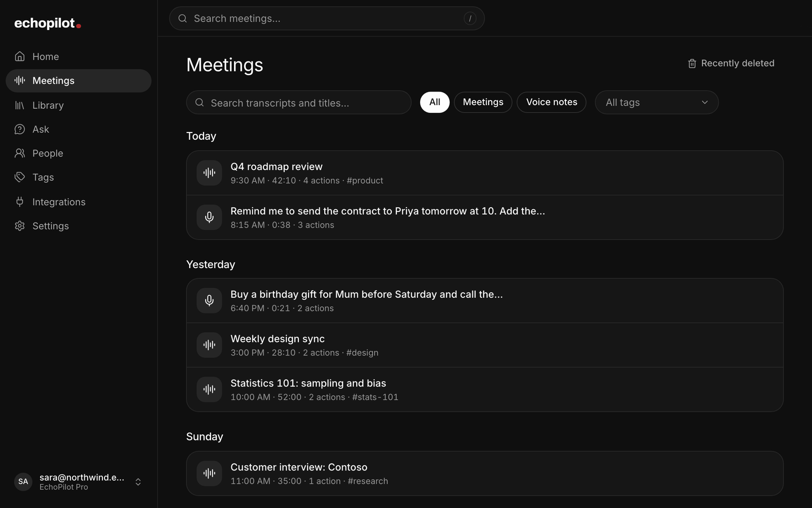
Task: Click the trash icon beside Recently deleted
Action: [692, 63]
